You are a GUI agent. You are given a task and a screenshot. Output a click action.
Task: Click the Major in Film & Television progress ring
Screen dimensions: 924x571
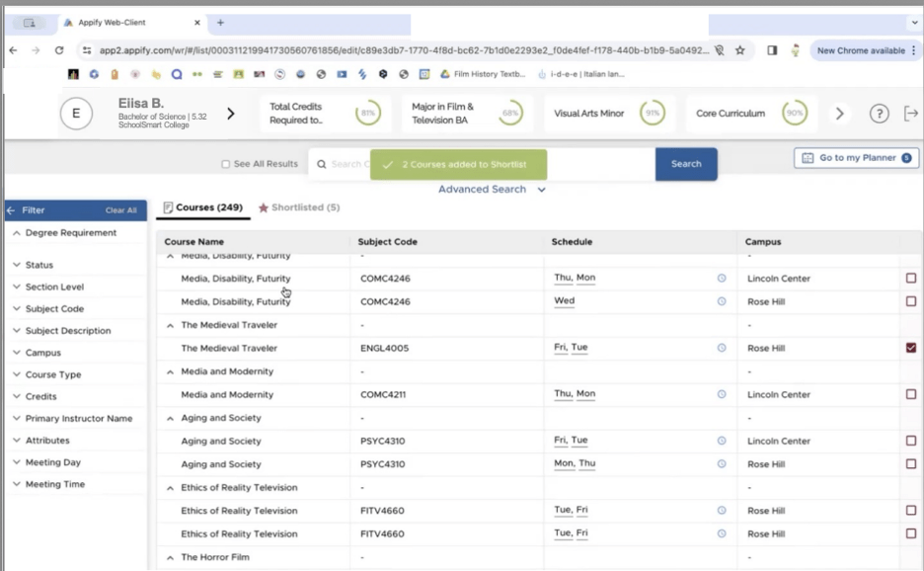[x=510, y=114]
